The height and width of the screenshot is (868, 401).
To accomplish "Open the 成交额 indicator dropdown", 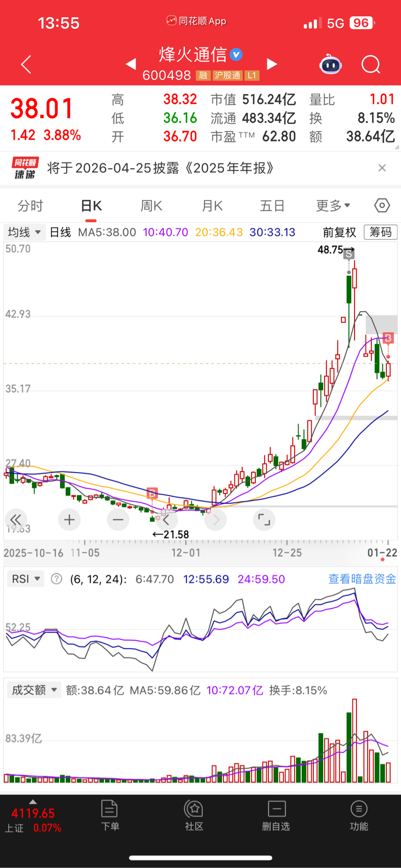I will tap(34, 690).
